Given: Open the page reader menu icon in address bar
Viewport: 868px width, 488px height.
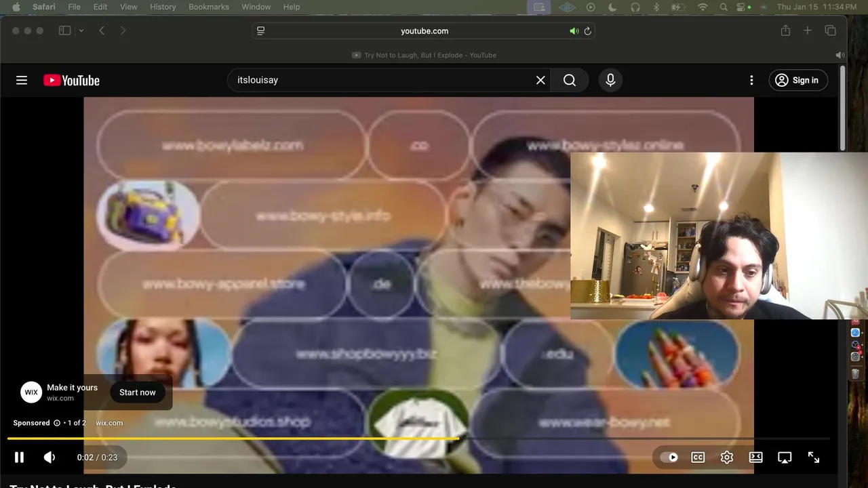Looking at the screenshot, I should 261,30.
